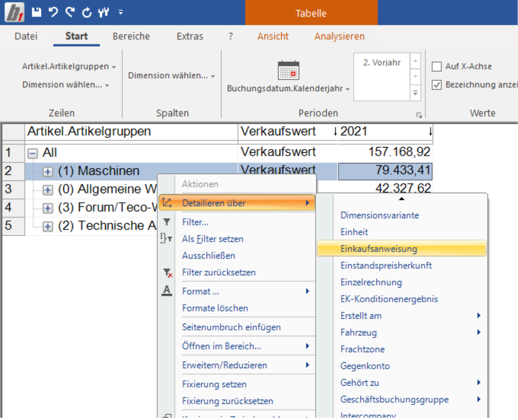The width and height of the screenshot is (518, 420).
Task: Open Artikel.Artikelgruppen dropdown in Zeilen
Action: click(x=69, y=66)
